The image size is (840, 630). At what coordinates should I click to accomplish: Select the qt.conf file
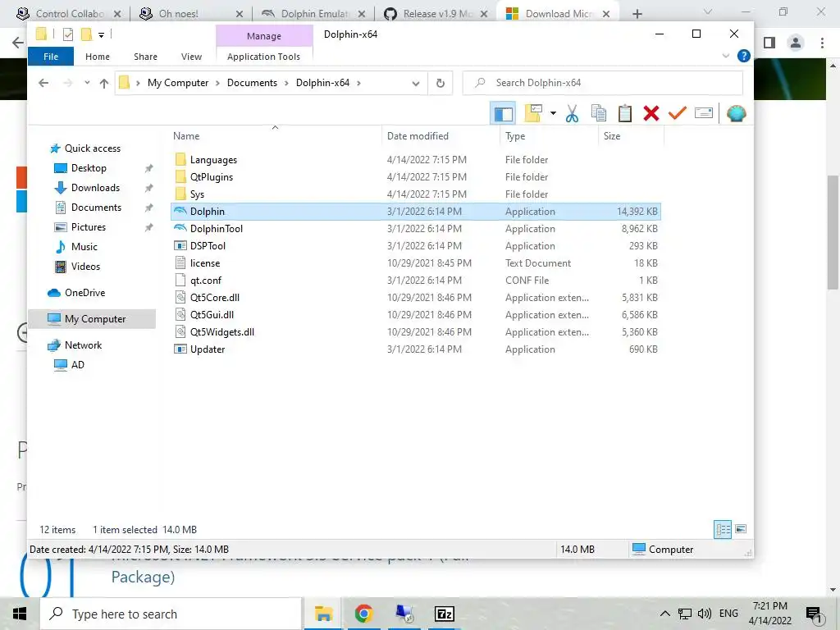click(x=416, y=281)
